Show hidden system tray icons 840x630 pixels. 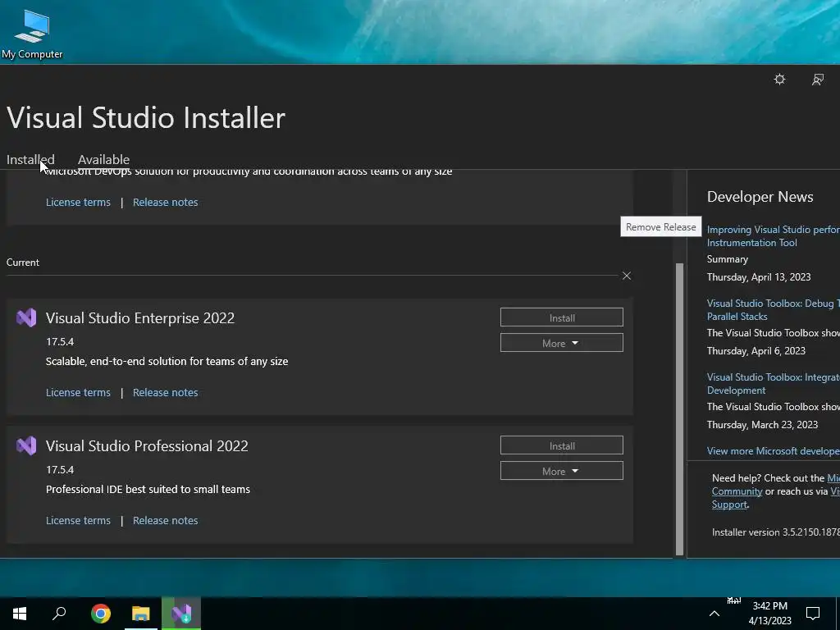714,614
